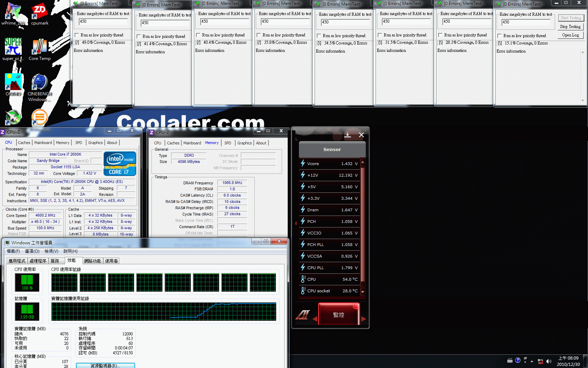This screenshot has width=588, height=368.
Task: Click the Sensor panel scrollbar thumb
Action: click(363, 224)
